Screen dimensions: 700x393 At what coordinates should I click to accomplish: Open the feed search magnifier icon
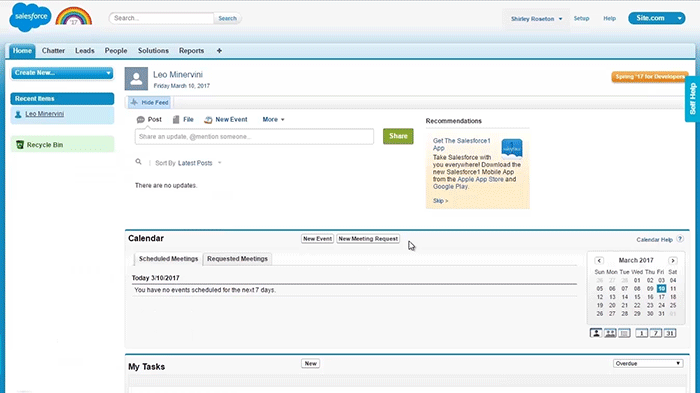pos(138,162)
